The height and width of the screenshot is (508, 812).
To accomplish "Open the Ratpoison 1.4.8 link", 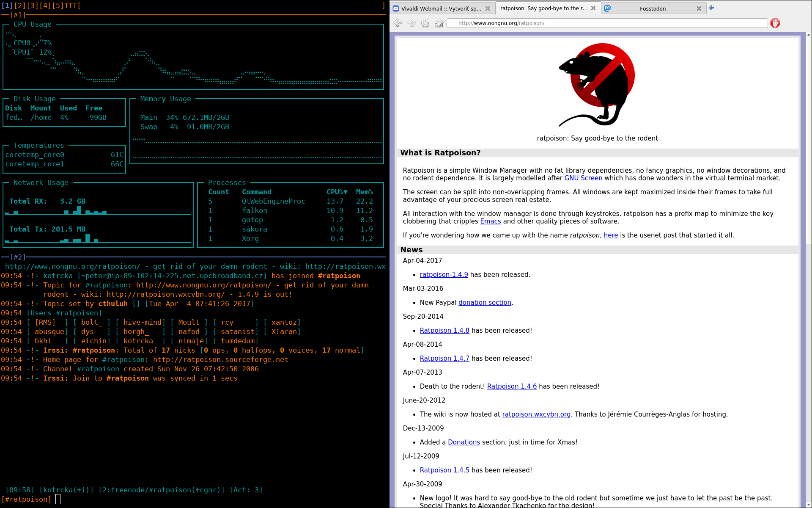I will (x=444, y=331).
